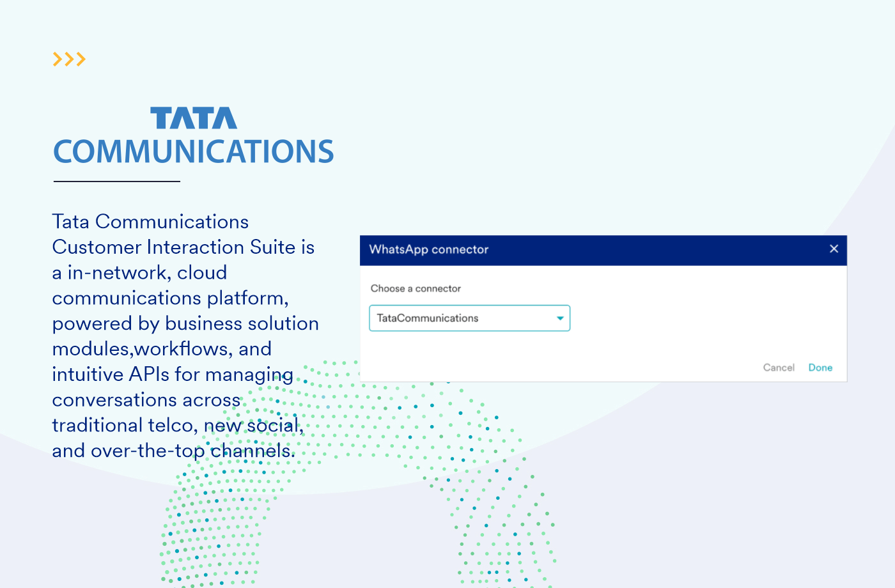Click the "modules,workflows, and" text line

(162, 349)
